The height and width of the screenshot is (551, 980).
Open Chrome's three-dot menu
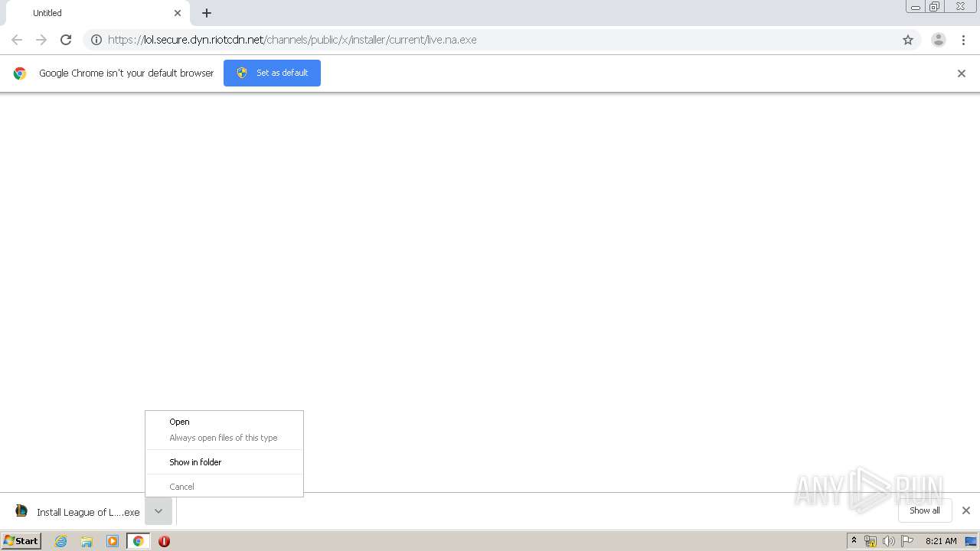click(964, 40)
